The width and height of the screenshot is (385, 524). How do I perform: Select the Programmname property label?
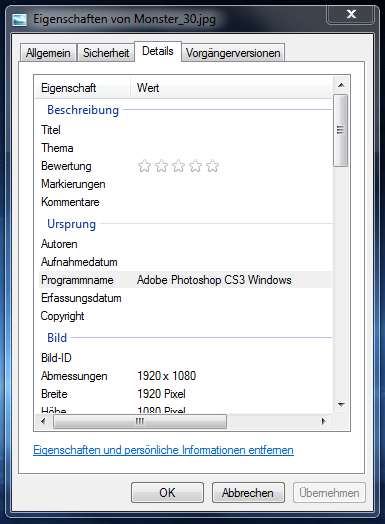(x=77, y=280)
